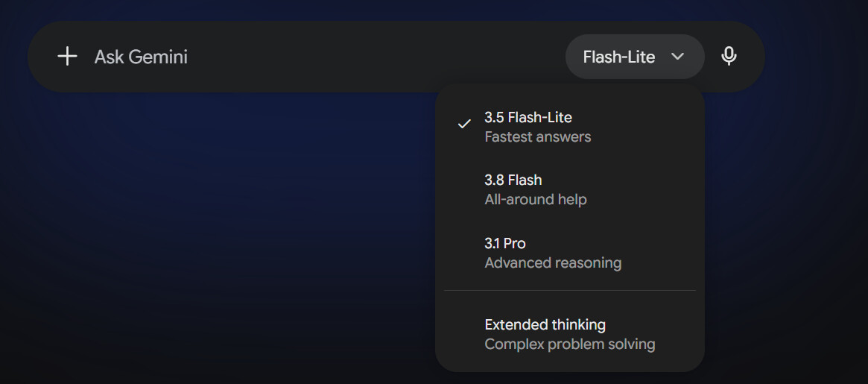
Task: Select Complex problem solving option
Action: tap(570, 344)
